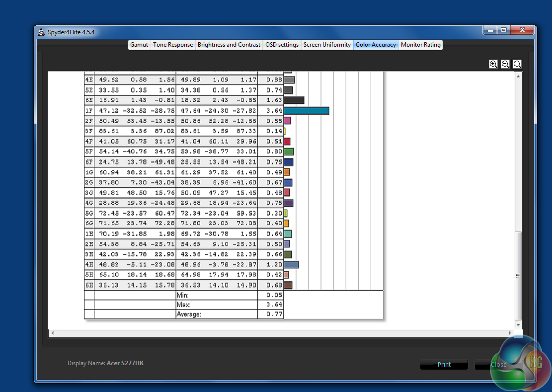Click the gray bar for row 4E

(x=289, y=80)
